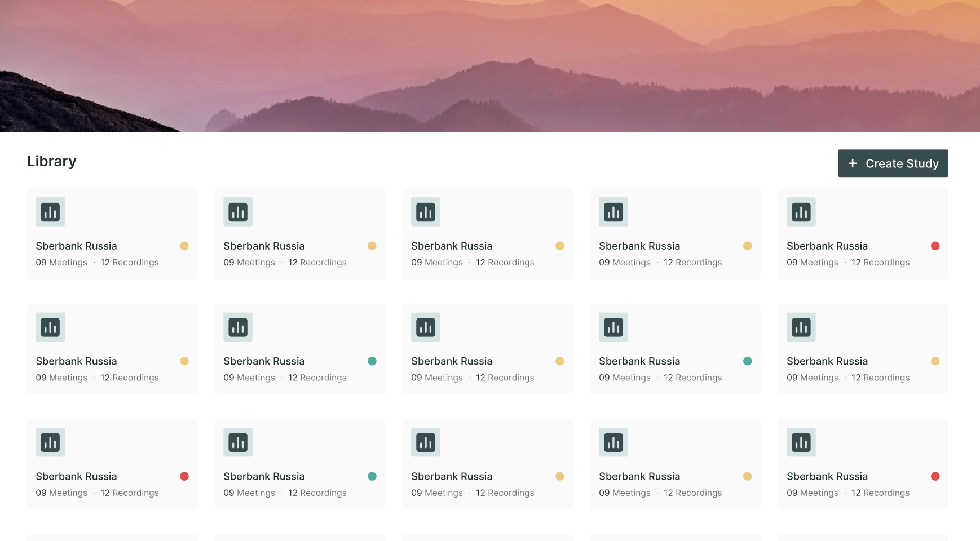Viewport: 980px width, 541px height.
Task: Click the chart icon of the second top-row card
Action: tap(237, 212)
